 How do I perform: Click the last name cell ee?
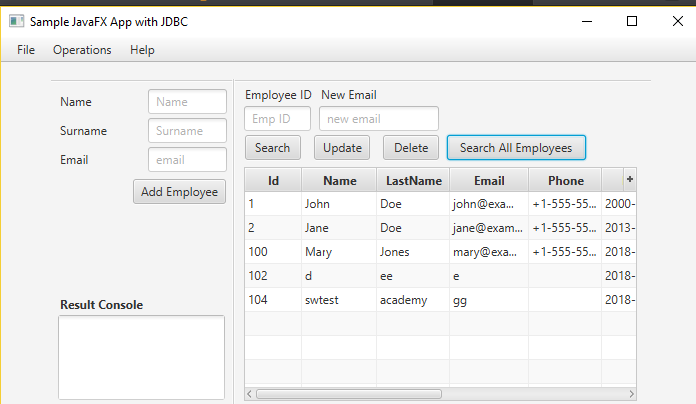[413, 276]
